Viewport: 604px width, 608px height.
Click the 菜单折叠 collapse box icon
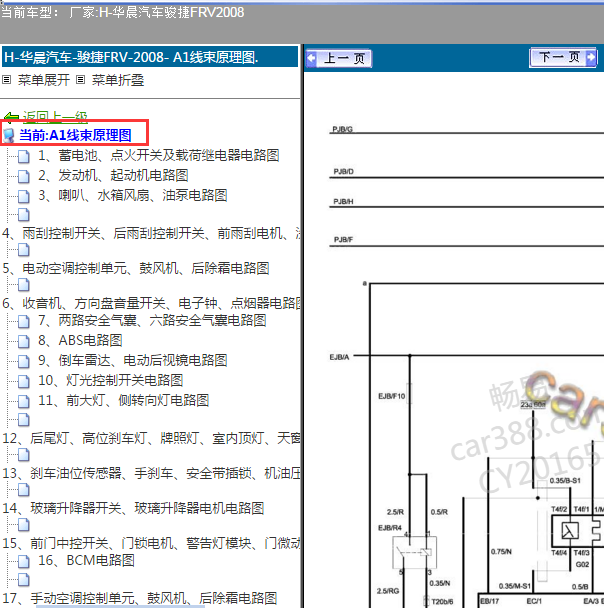tap(80, 80)
